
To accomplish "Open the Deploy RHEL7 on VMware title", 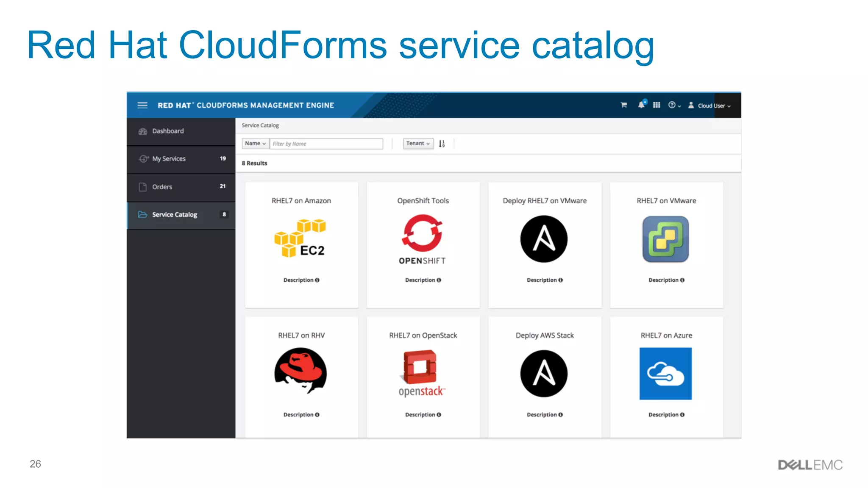I will pos(545,201).
